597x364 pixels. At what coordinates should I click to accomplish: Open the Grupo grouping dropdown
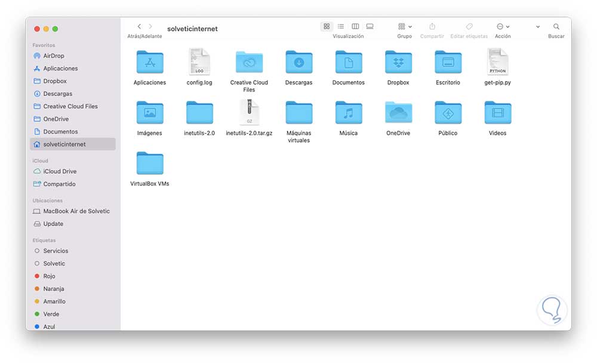[x=405, y=26]
